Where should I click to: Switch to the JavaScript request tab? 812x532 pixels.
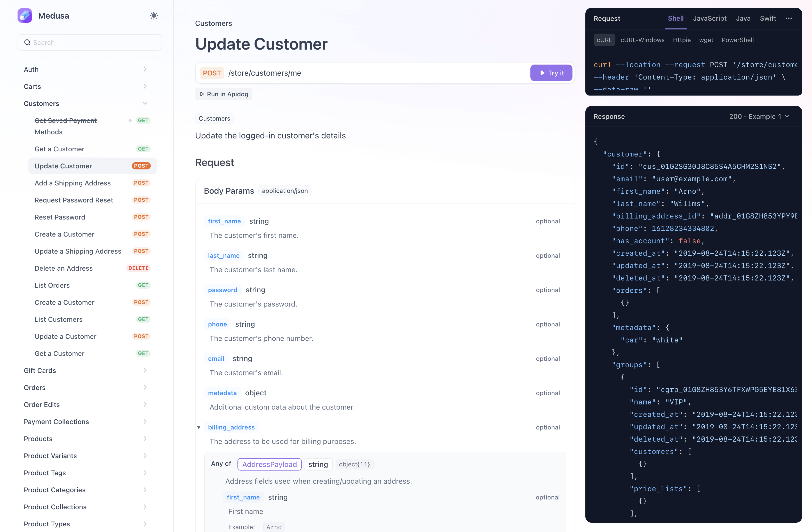tap(710, 18)
